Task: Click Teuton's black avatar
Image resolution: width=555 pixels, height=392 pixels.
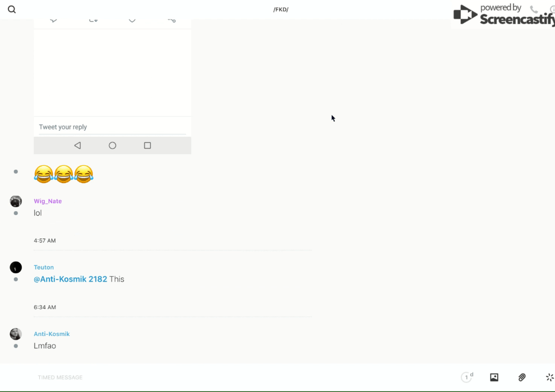Action: pos(16,268)
